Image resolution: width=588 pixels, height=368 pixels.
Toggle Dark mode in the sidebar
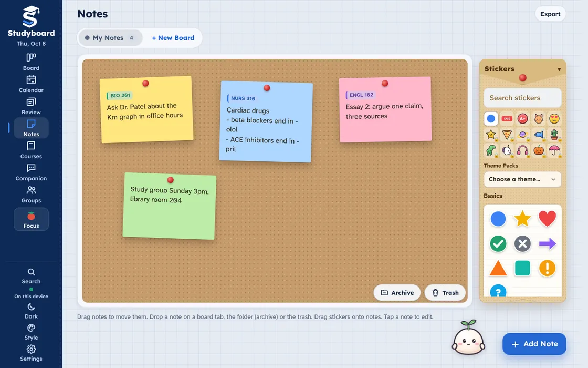click(31, 311)
